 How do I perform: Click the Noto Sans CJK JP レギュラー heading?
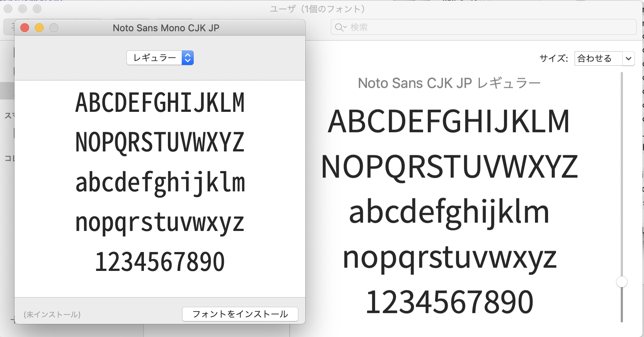pyautogui.click(x=449, y=83)
